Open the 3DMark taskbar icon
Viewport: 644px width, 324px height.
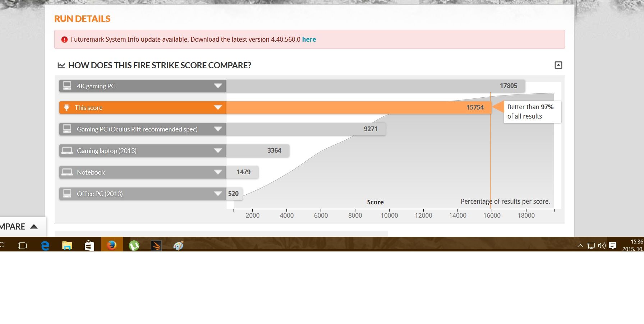coord(156,246)
